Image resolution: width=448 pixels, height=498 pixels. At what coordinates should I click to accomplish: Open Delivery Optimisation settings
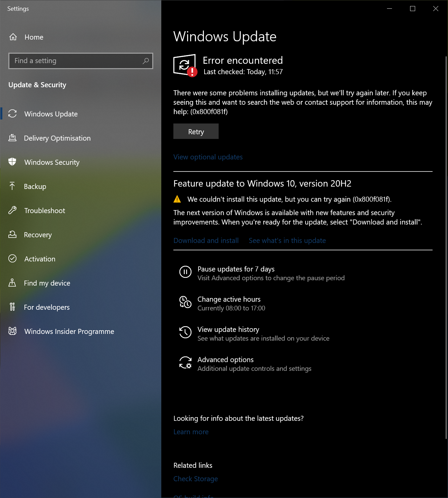[x=80, y=138]
